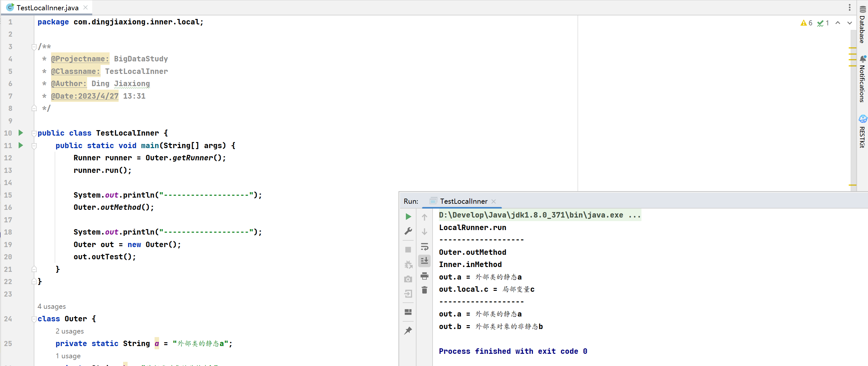This screenshot has width=868, height=366.
Task: Close the TestLocalInner.java editor tab
Action: click(x=85, y=7)
